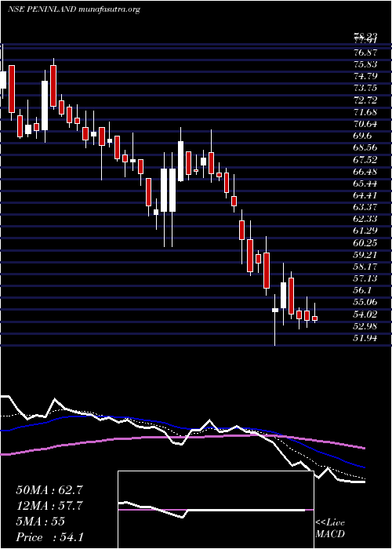Screen dimensions: 392x549
Task: Click the 57.13 price axis label
Action: (365, 278)
